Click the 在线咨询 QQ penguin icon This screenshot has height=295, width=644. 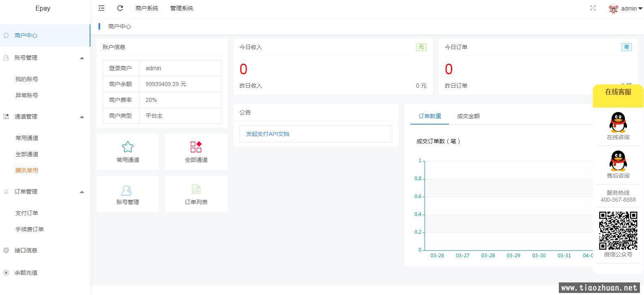pos(618,123)
